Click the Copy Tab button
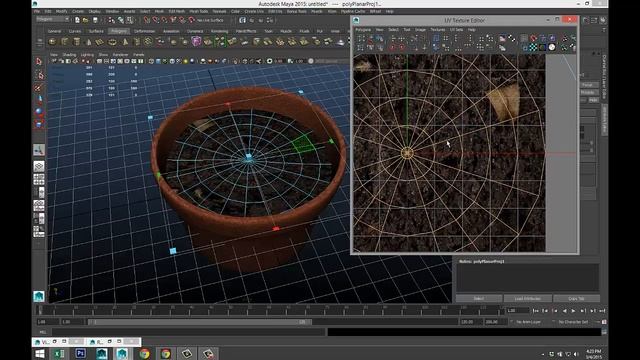The image size is (640, 360). point(576,298)
